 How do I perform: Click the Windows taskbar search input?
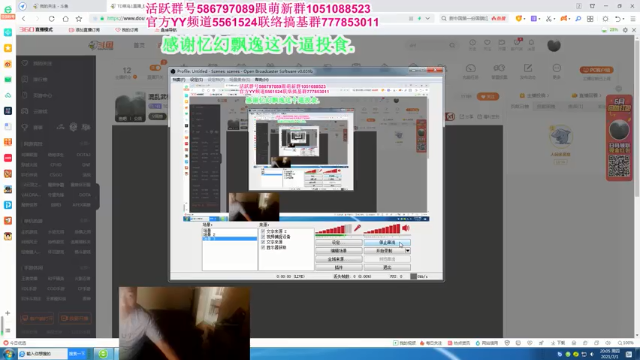coord(43,353)
